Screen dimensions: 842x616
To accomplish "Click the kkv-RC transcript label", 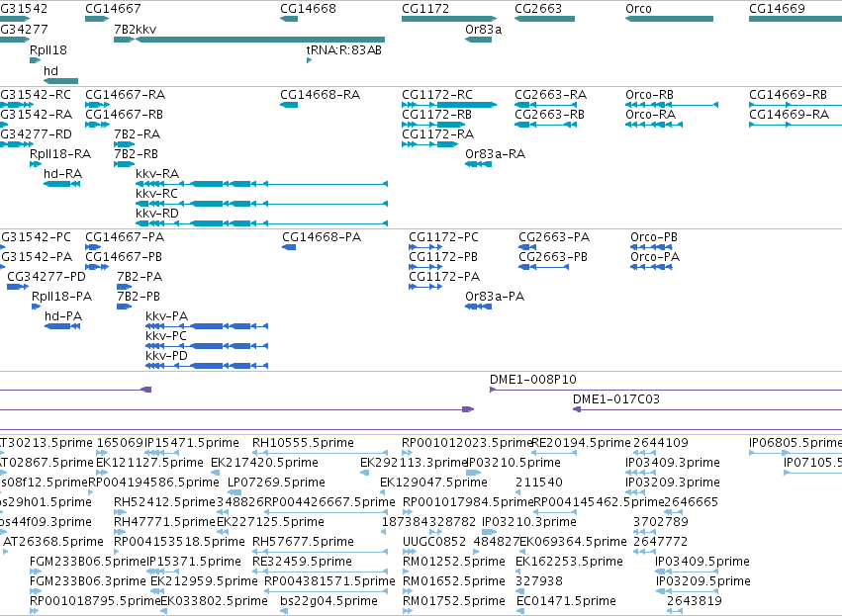I will (156, 194).
